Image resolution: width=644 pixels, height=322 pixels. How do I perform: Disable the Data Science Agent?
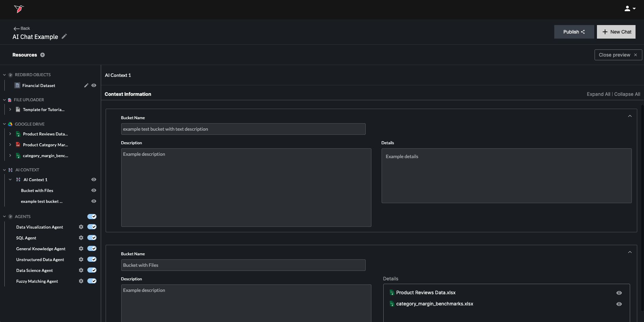(x=92, y=270)
